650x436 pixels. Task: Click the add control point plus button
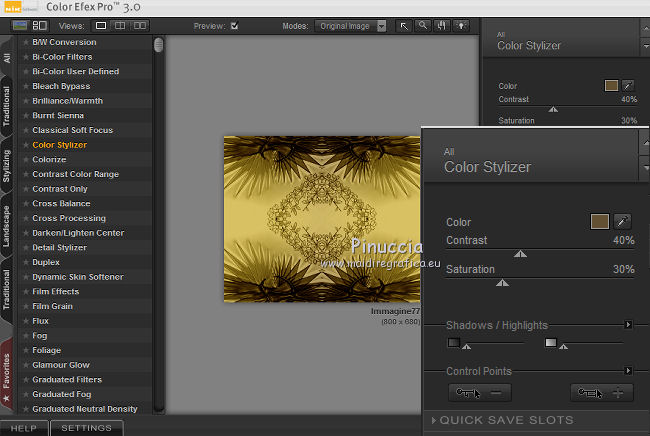[x=602, y=392]
